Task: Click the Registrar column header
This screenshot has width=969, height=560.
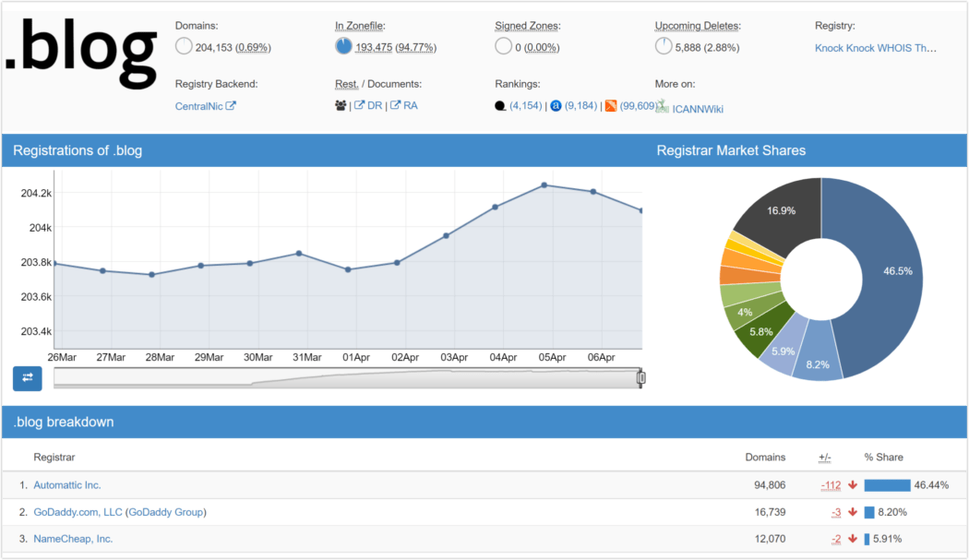Action: [x=54, y=458]
